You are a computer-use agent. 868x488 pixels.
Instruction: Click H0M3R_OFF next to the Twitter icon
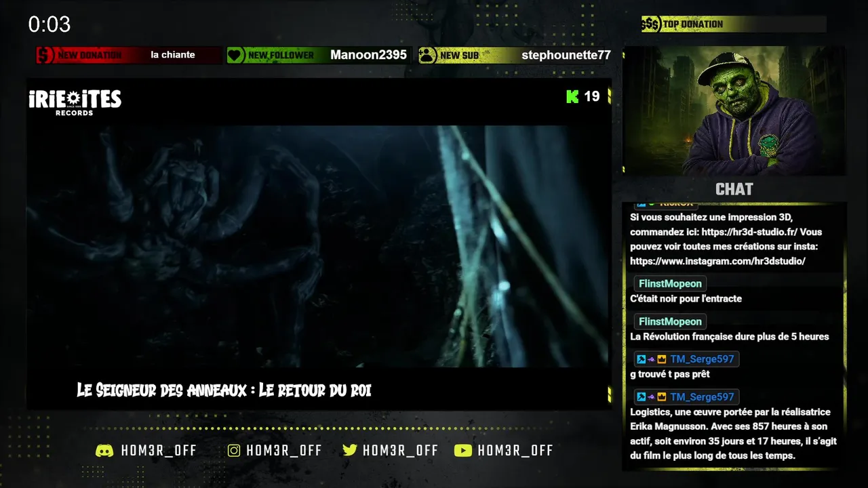pos(401,451)
